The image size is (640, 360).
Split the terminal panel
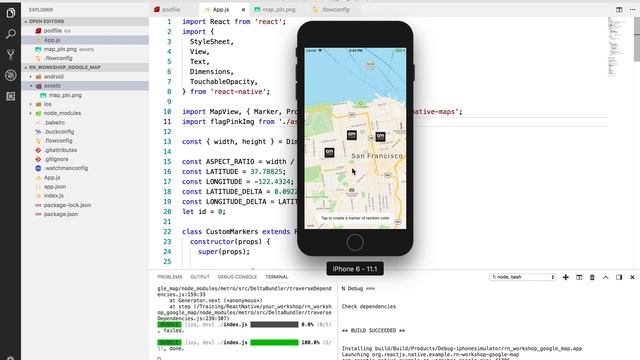579,277
